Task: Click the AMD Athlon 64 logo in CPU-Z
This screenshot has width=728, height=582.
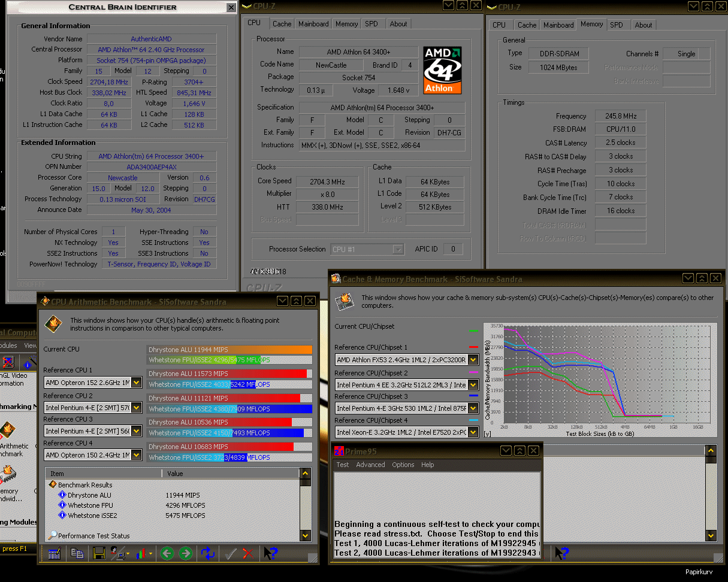Action: click(443, 69)
